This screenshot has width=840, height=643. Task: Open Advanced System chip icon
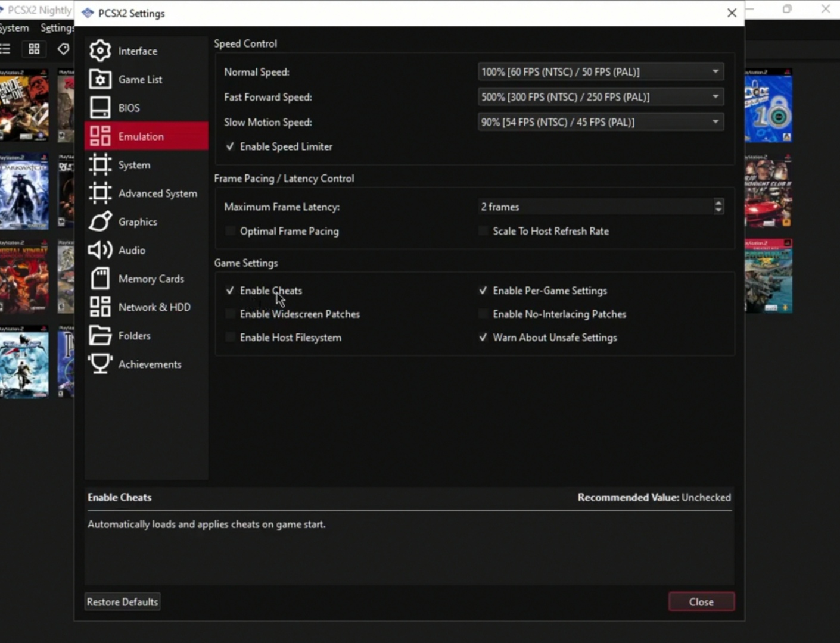(x=100, y=193)
